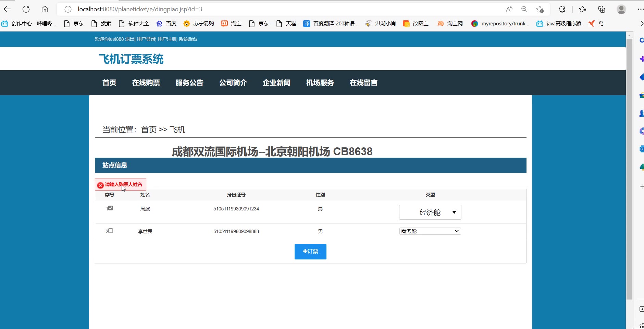Expand the bookmarks bar overflow chevron
The height and width of the screenshot is (329, 644).
click(641, 24)
